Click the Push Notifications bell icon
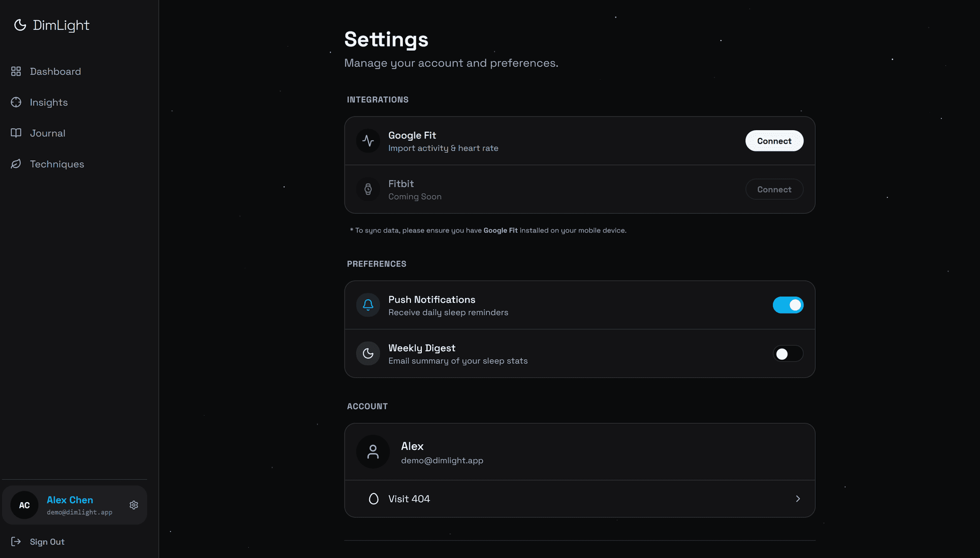Viewport: 980px width, 558px height. tap(368, 305)
